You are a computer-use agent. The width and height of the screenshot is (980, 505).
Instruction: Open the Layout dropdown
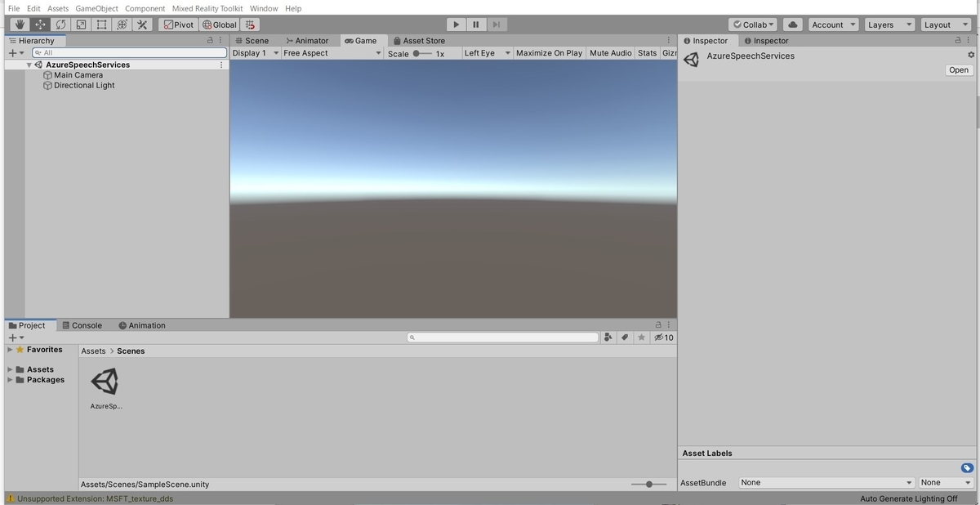click(946, 25)
